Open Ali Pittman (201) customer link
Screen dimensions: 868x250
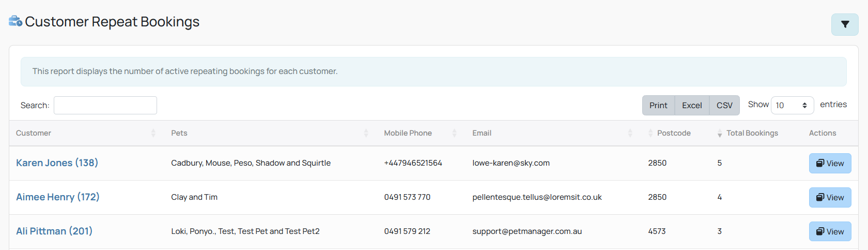click(x=54, y=231)
